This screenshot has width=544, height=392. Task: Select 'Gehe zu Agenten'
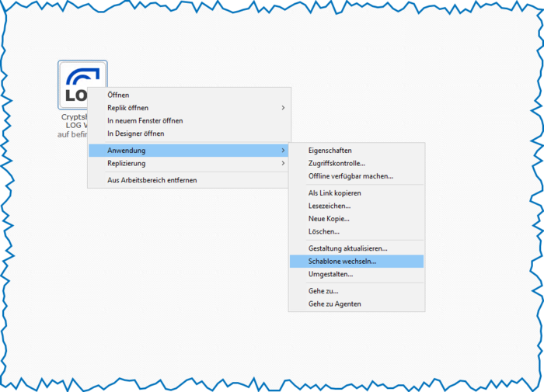click(x=334, y=304)
